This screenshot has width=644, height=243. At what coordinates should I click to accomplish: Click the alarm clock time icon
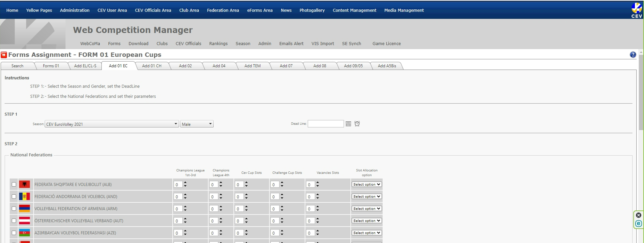(357, 123)
